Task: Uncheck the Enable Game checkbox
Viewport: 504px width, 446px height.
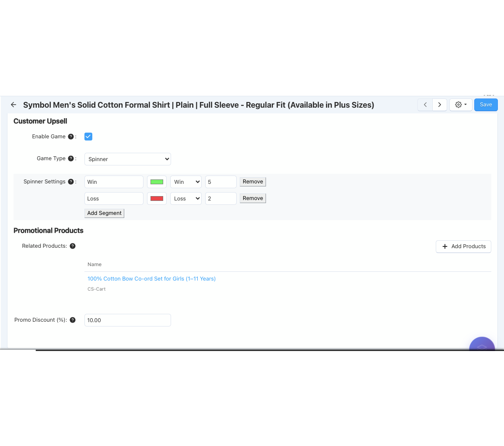Action: coord(88,137)
